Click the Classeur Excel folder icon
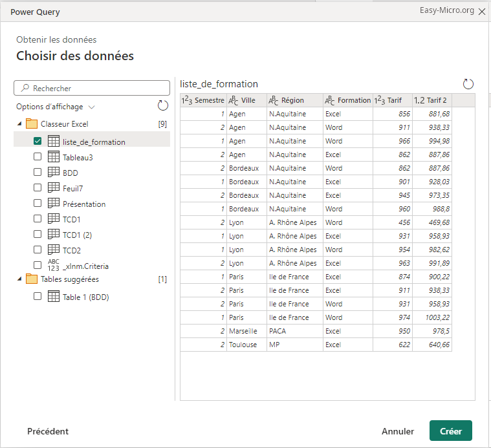This screenshot has height=448, width=491. click(x=32, y=123)
